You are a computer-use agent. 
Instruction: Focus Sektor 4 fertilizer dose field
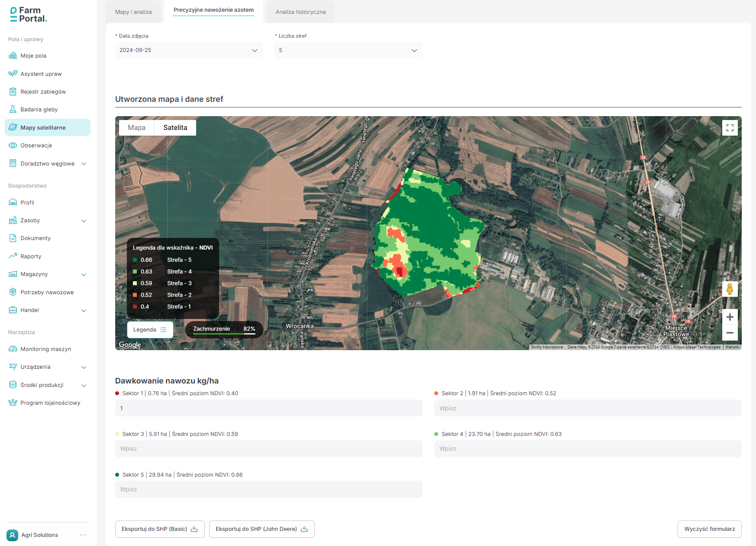588,449
